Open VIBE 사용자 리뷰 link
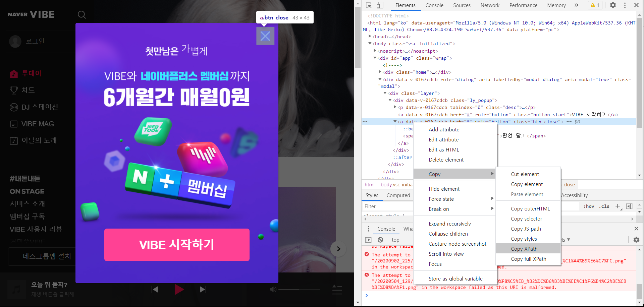 (x=36, y=230)
